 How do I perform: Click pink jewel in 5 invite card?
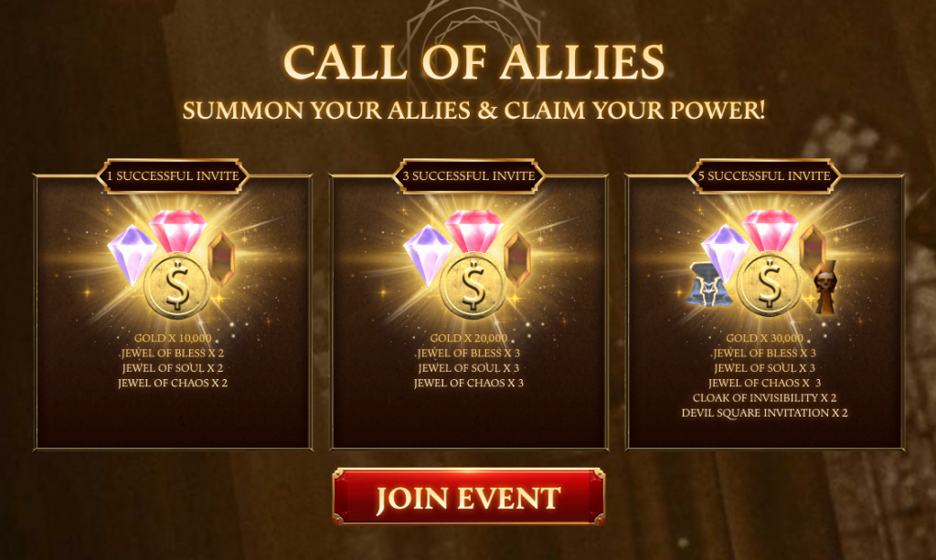[x=770, y=229]
